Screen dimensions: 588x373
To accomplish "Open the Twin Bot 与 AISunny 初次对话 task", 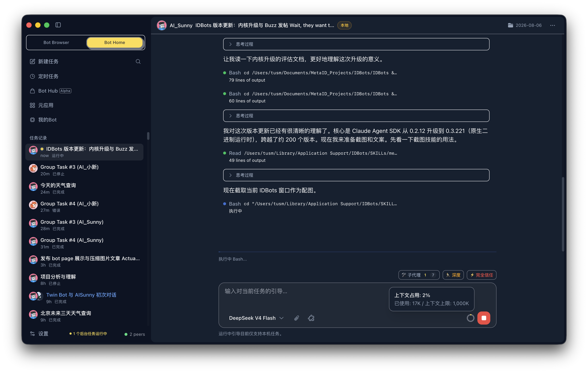I will [x=84, y=298].
